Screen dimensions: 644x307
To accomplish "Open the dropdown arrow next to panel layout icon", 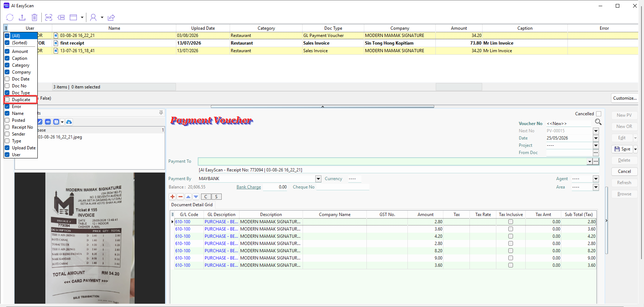I will [82, 17].
